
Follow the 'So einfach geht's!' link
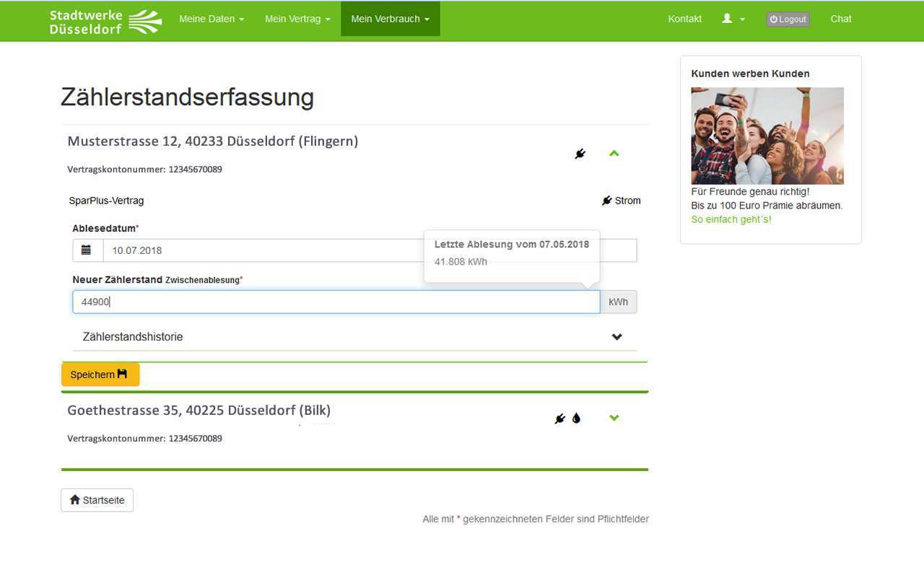(731, 219)
